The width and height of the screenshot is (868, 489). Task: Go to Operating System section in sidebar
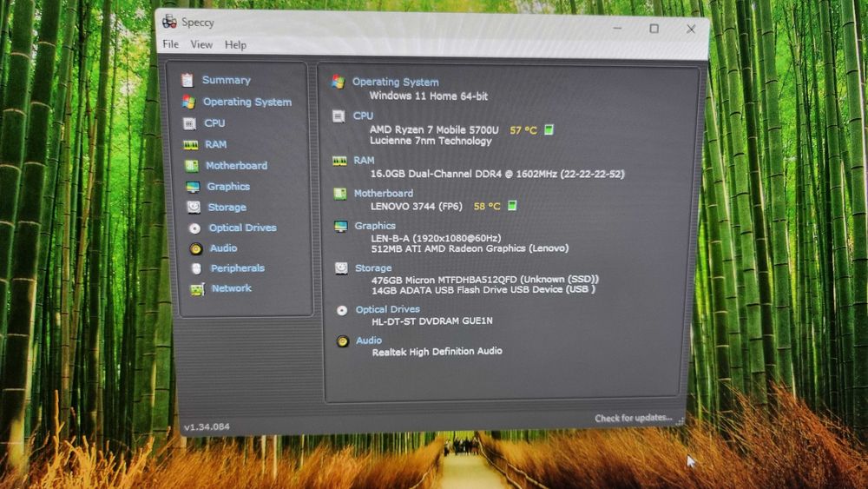coord(247,102)
